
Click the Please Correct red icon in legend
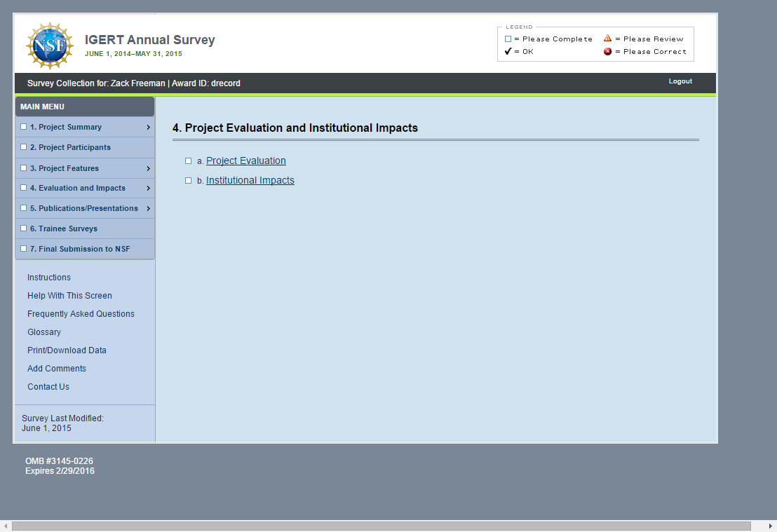(607, 51)
